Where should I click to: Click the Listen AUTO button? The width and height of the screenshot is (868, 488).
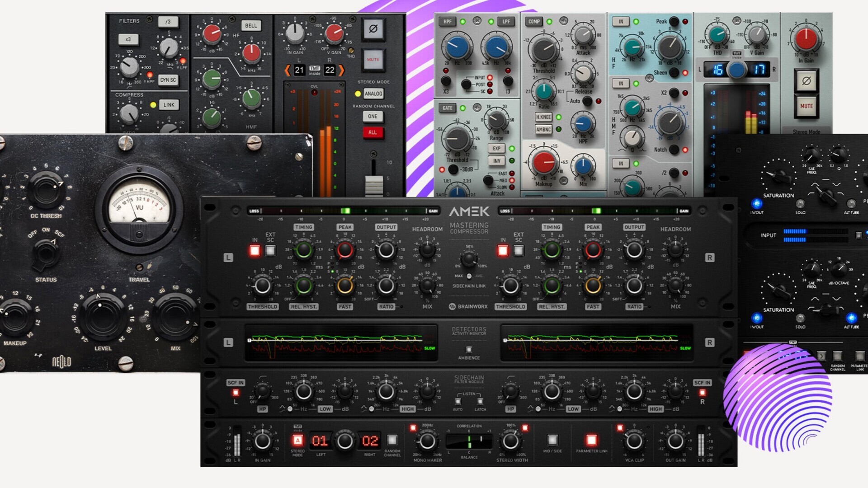click(x=458, y=401)
